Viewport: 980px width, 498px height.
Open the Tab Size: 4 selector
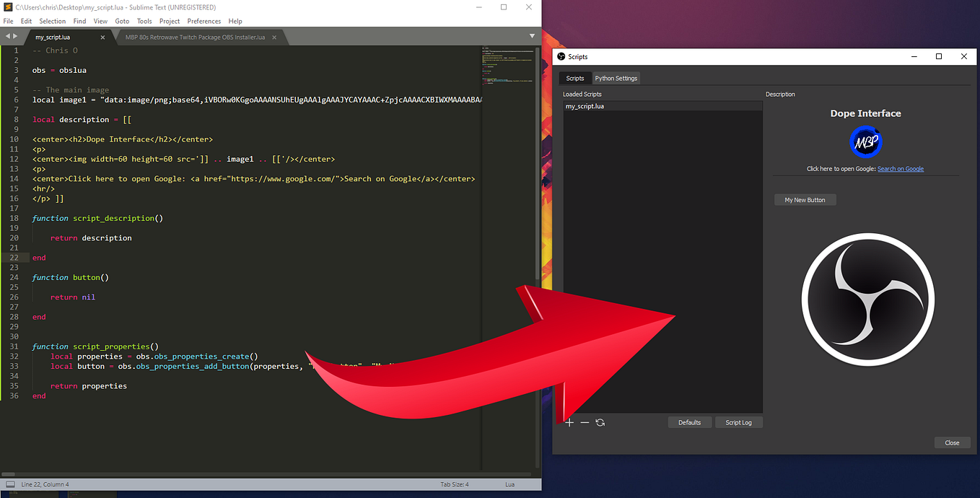pyautogui.click(x=454, y=484)
